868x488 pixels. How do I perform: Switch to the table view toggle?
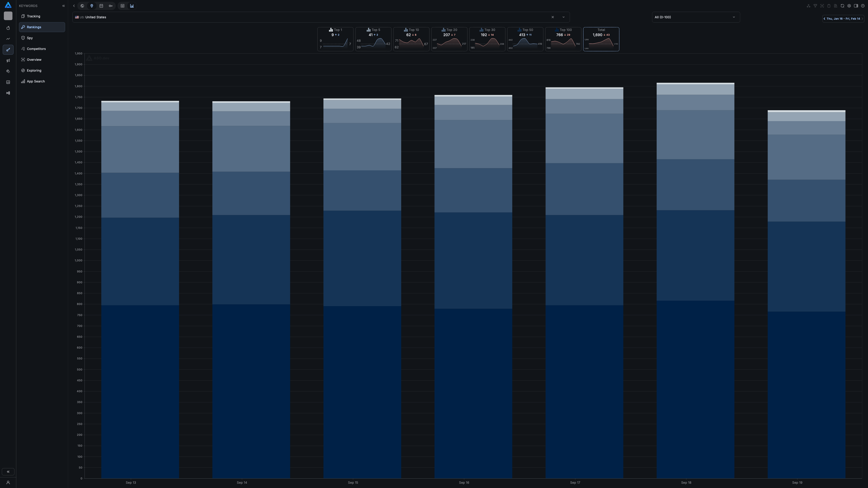(x=123, y=6)
